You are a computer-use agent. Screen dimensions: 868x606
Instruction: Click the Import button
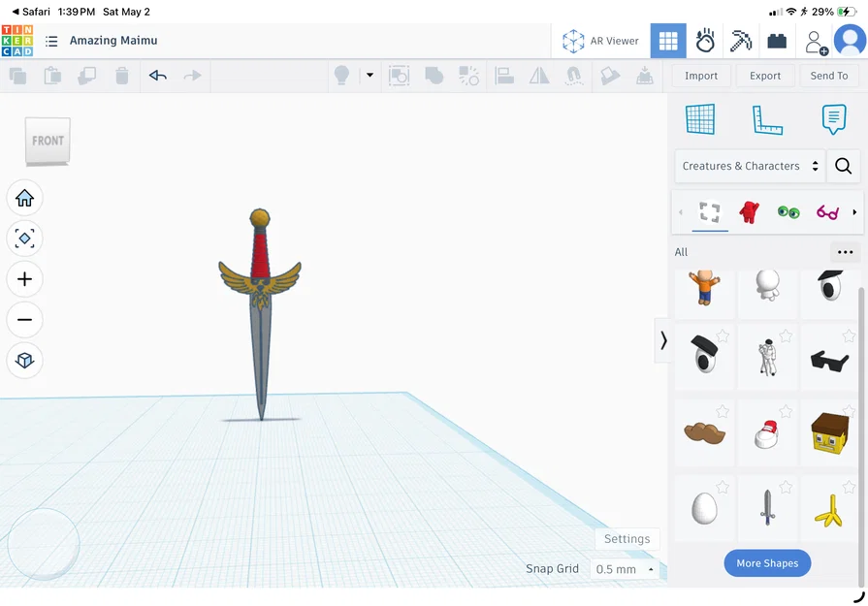[701, 76]
